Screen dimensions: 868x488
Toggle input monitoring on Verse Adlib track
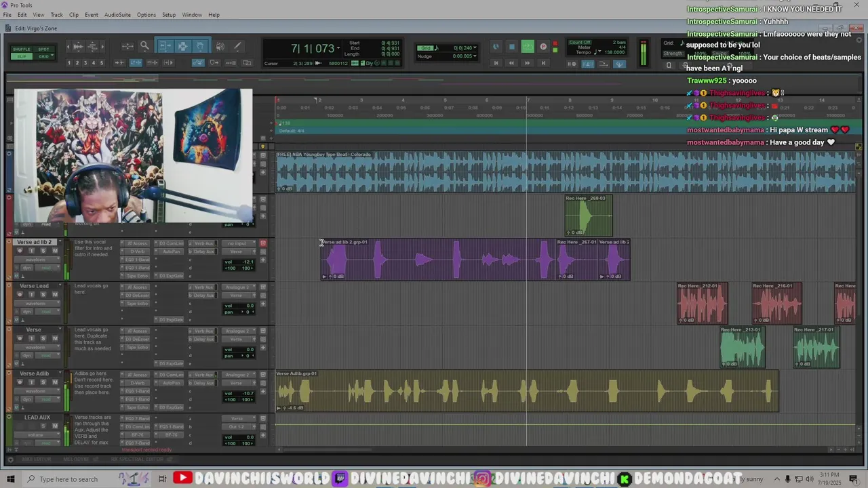click(31, 382)
